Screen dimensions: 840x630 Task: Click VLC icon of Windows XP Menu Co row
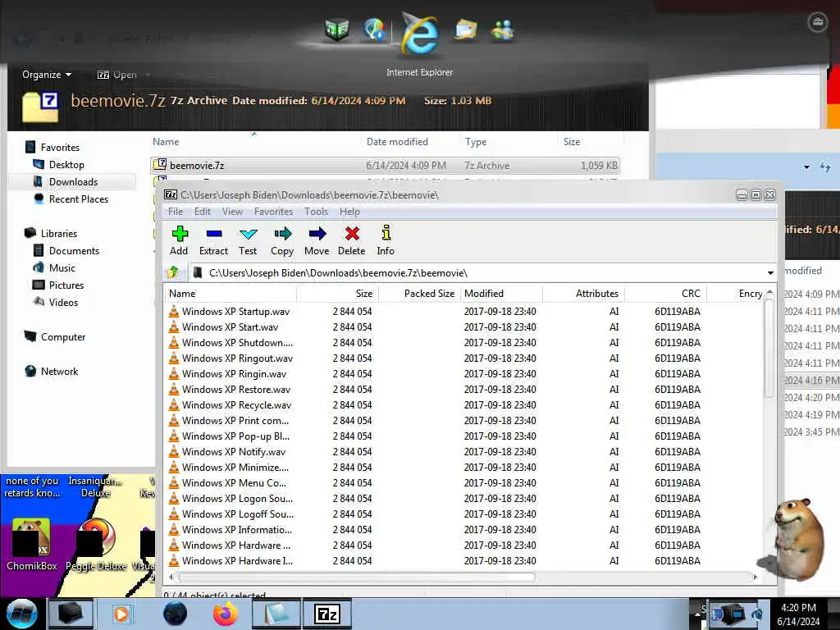[174, 482]
